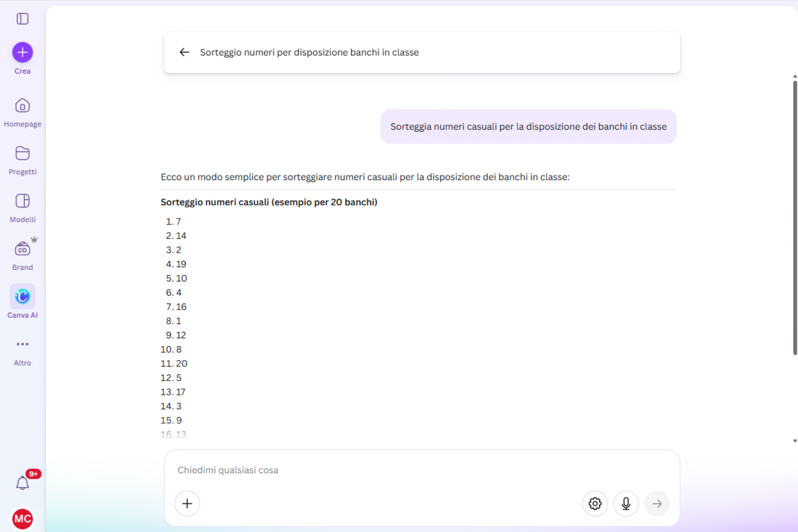Image resolution: width=798 pixels, height=532 pixels.
Task: Click list row '5. 10'
Action: point(176,278)
